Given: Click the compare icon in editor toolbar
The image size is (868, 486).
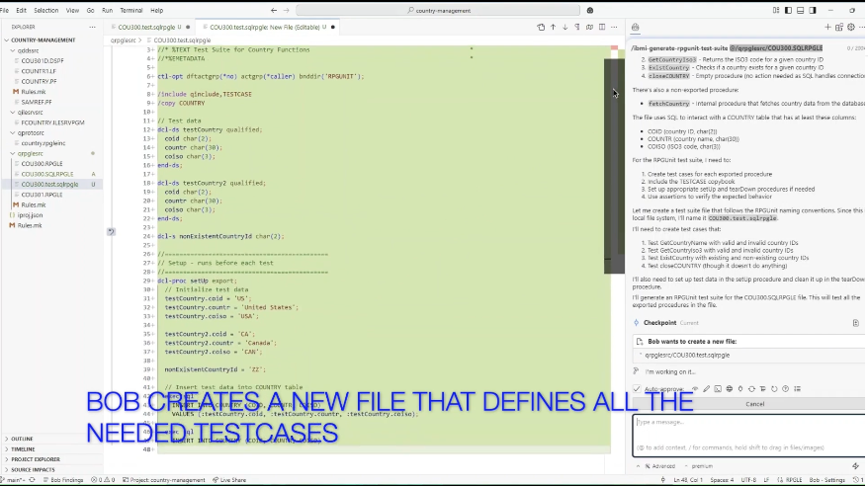Looking at the screenshot, I should click(589, 27).
